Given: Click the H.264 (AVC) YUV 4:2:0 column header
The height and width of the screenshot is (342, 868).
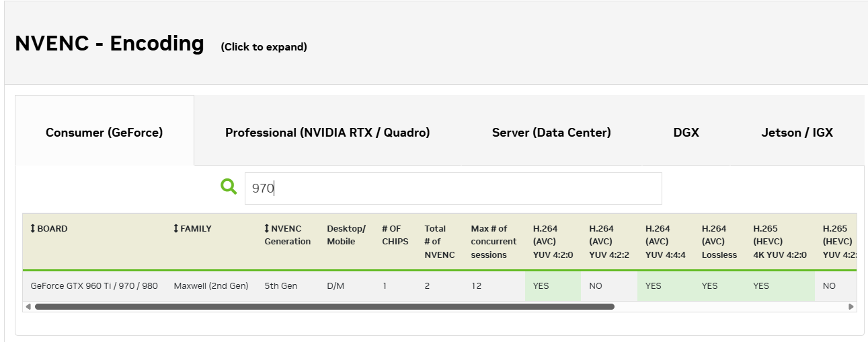Looking at the screenshot, I should pos(553,241).
